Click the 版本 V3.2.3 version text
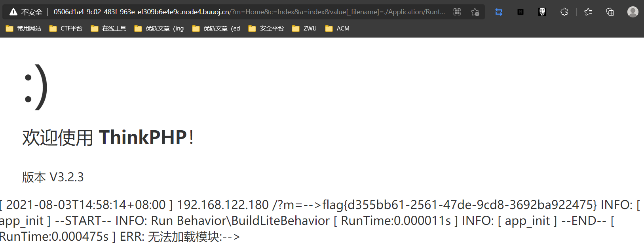Screen dimensions: 644x251 coord(53,177)
